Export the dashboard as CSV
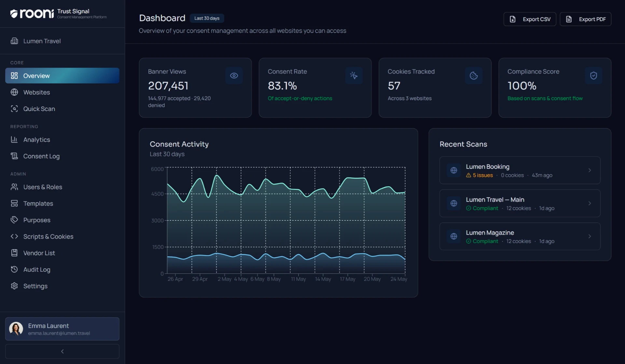Viewport: 625px width, 364px height. pos(530,19)
